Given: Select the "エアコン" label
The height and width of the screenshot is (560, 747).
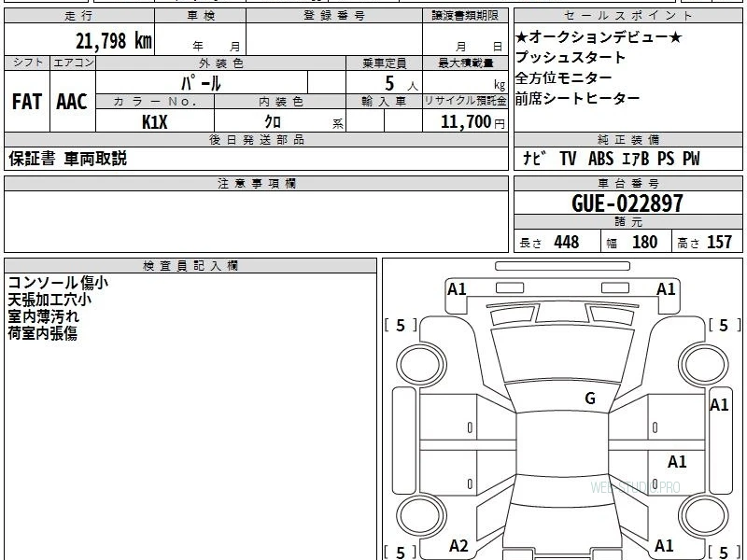Looking at the screenshot, I should (x=73, y=63).
